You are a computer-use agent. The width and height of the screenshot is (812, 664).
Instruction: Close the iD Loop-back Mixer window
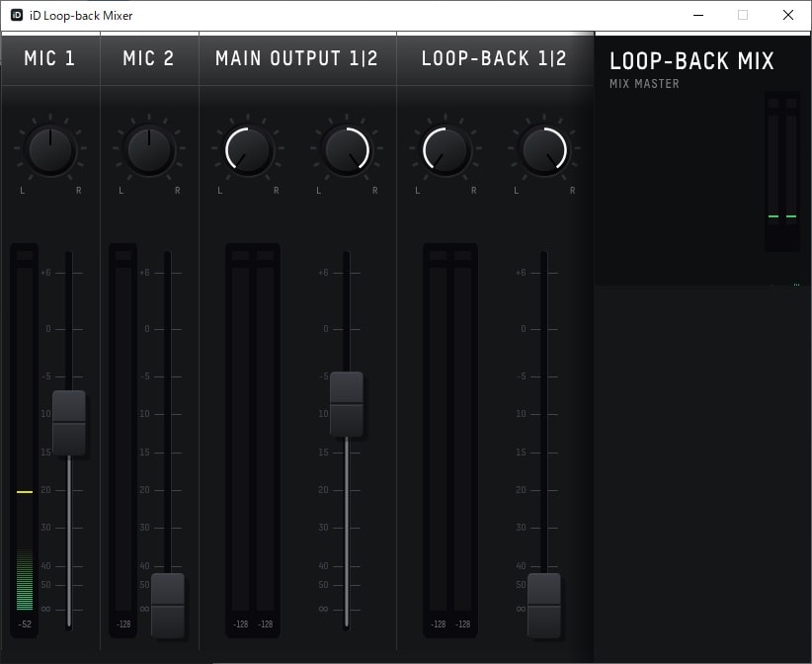[787, 15]
